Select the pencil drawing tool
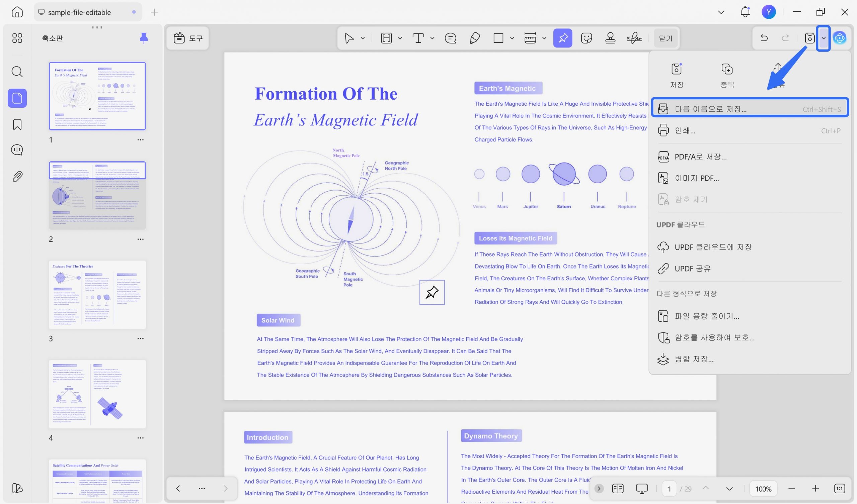Screen dimensions: 857x504 coord(475,38)
